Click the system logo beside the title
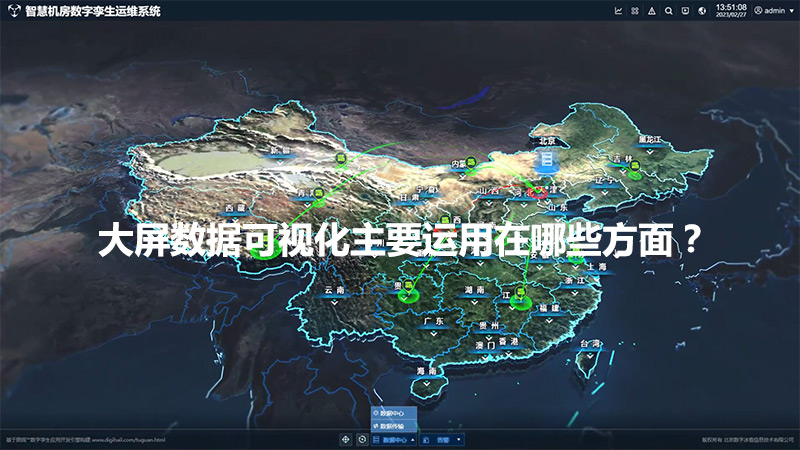 tap(14, 11)
